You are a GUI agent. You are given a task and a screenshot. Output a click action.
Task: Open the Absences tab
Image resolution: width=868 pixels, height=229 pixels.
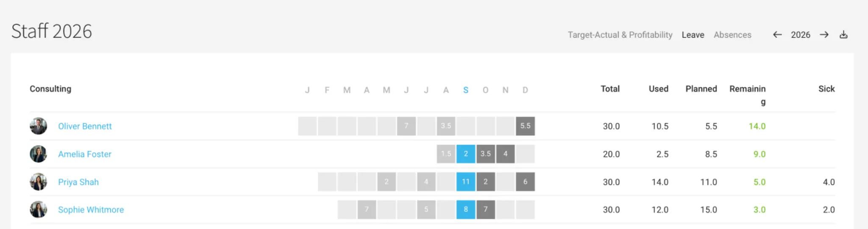[732, 35]
